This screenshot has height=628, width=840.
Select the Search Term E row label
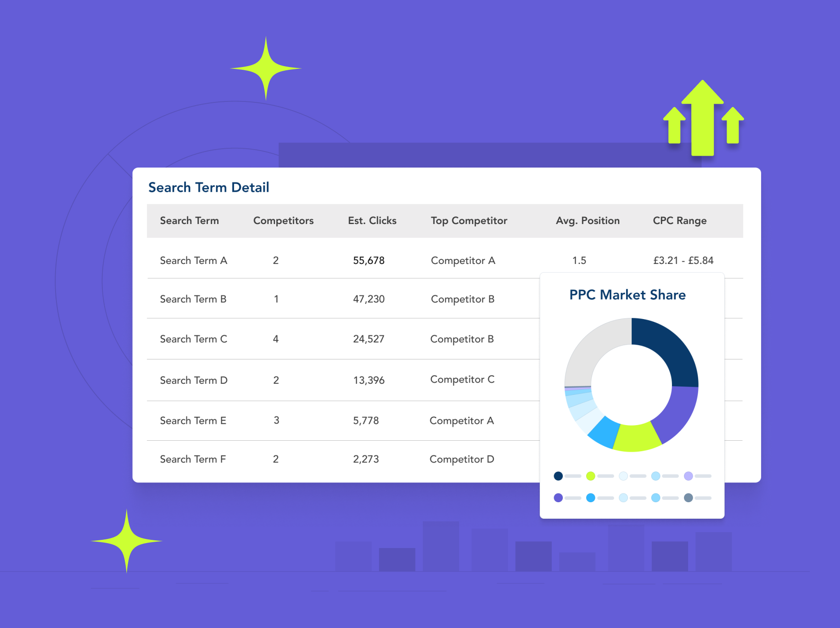[193, 421]
